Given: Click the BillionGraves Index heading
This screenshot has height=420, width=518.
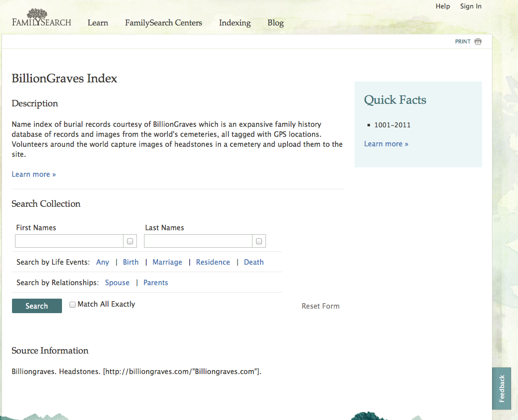Looking at the screenshot, I should pos(64,78).
